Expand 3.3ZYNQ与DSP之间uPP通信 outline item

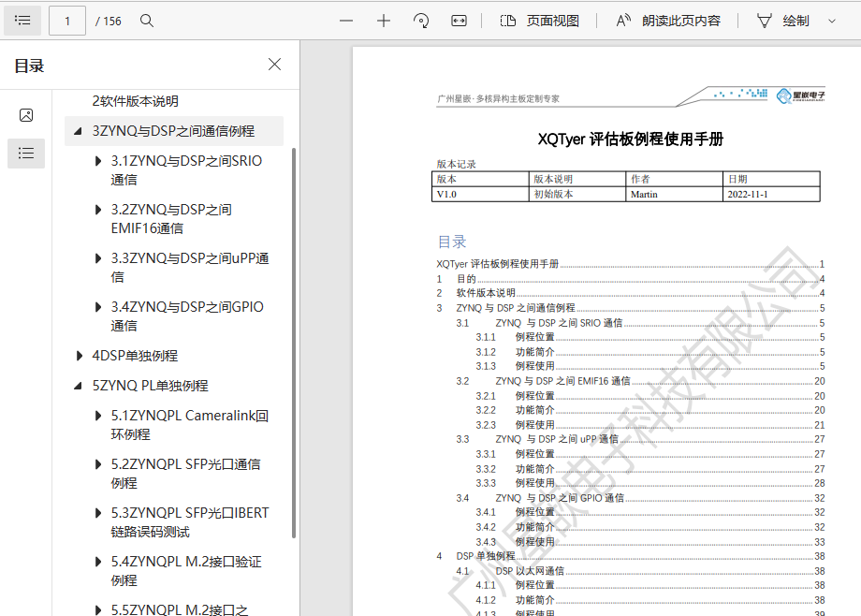tap(97, 258)
